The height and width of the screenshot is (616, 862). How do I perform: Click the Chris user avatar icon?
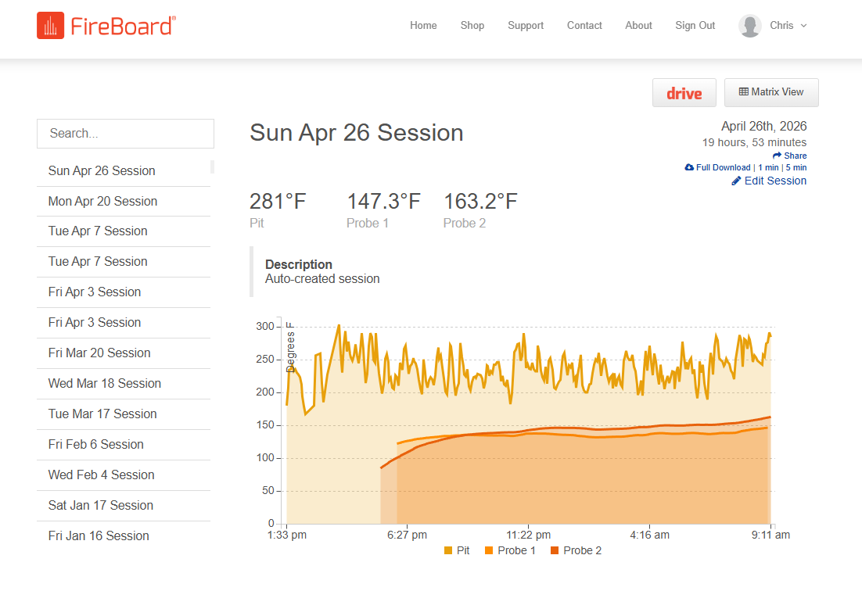(x=749, y=26)
